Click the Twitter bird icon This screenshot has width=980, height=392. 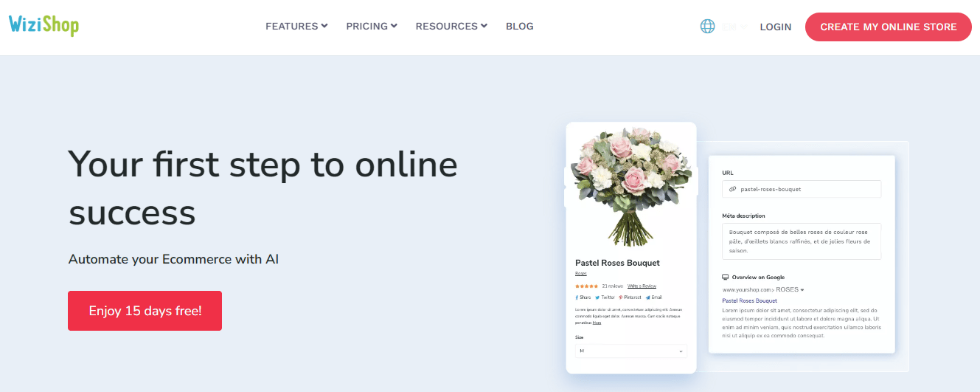[597, 298]
